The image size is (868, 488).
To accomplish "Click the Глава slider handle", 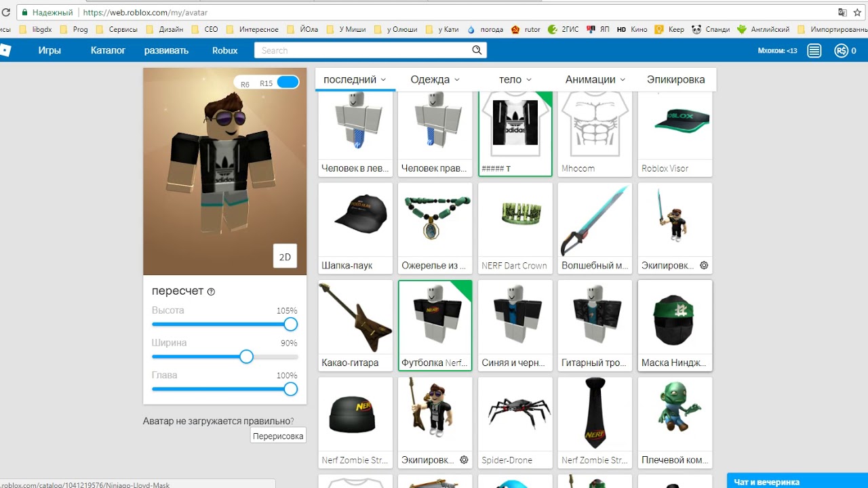I will pyautogui.click(x=291, y=389).
